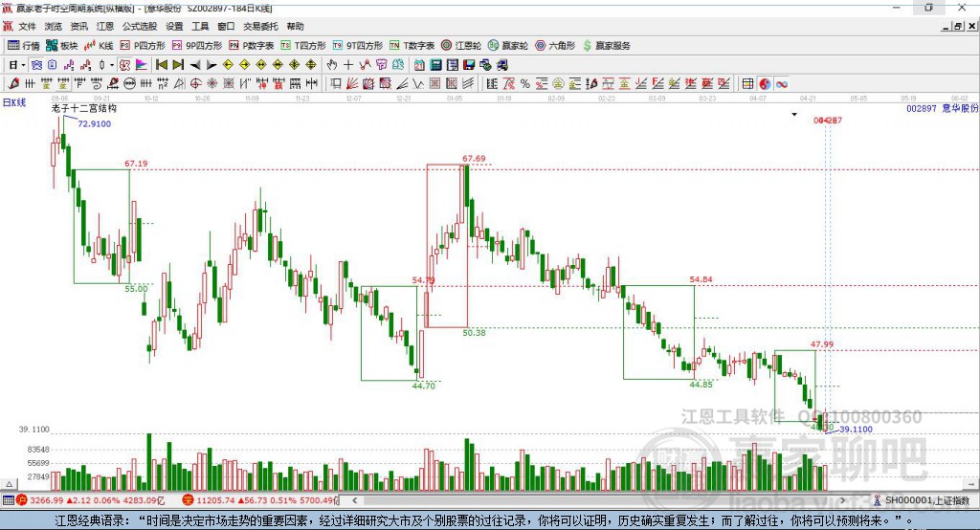Select the crosshair plus cursor icon
This screenshot has height=530, width=980.
pos(348,65)
